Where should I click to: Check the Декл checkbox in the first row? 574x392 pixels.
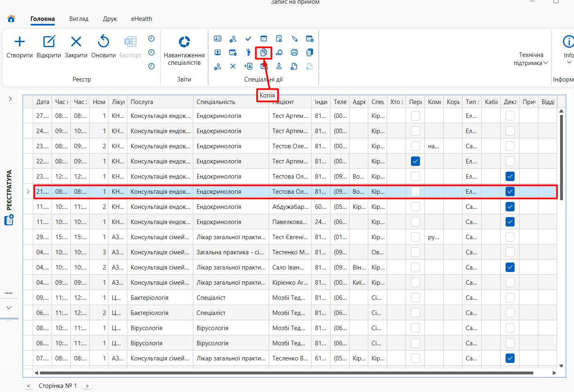(510, 116)
